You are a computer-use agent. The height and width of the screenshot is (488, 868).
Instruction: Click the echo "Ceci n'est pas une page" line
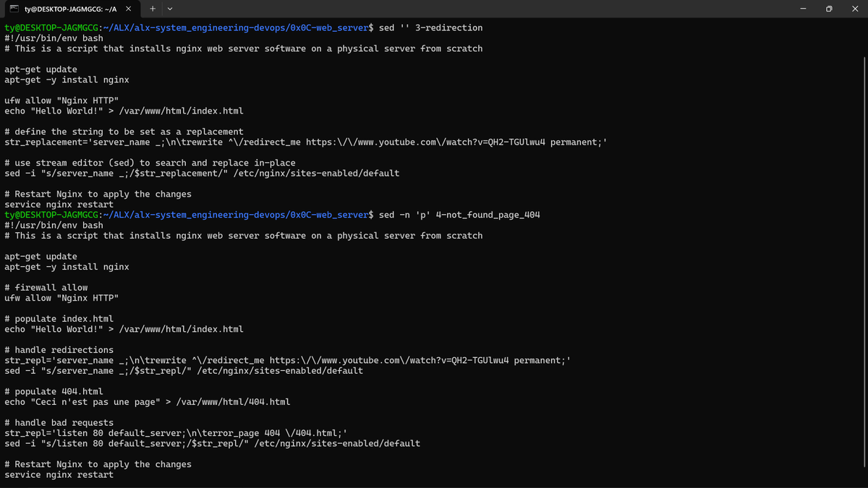[148, 402]
